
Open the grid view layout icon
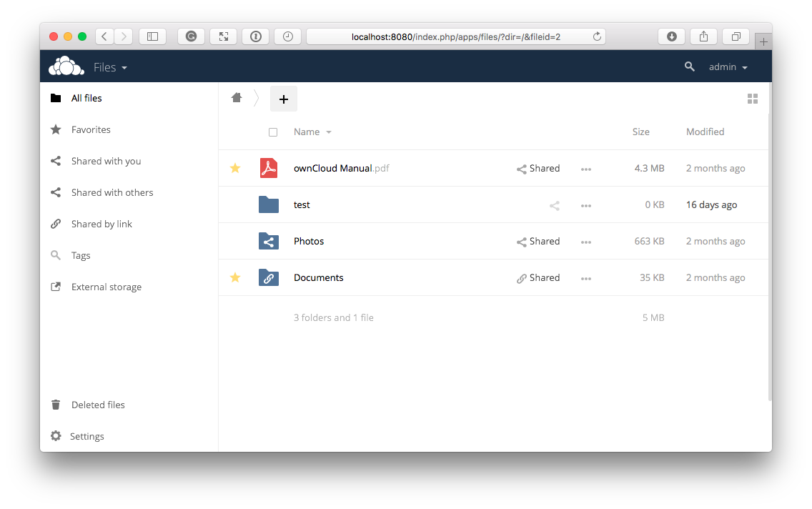753,99
